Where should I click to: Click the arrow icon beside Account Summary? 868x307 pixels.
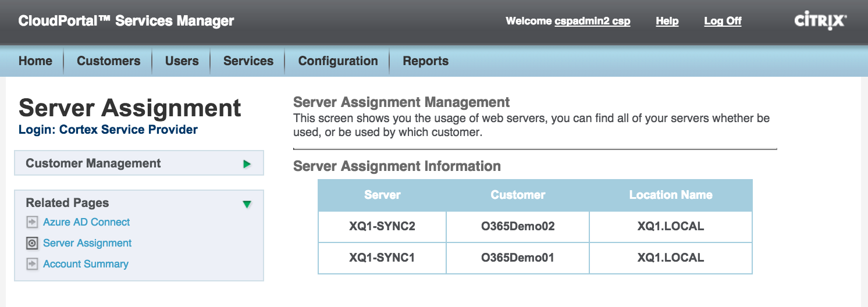click(x=32, y=264)
